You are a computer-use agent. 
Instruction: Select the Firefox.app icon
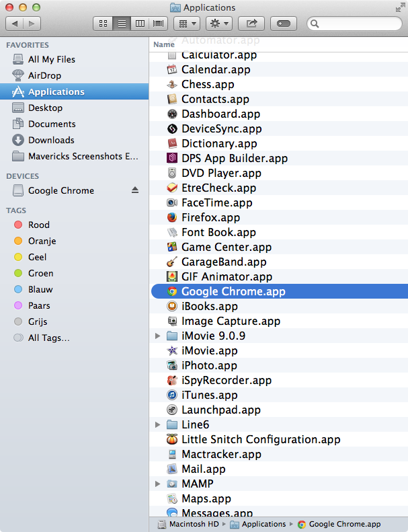[172, 217]
